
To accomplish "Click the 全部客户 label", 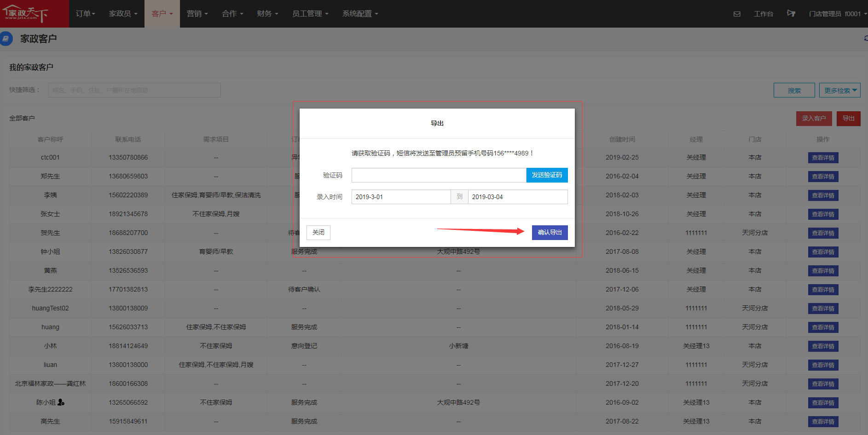I will click(x=22, y=118).
